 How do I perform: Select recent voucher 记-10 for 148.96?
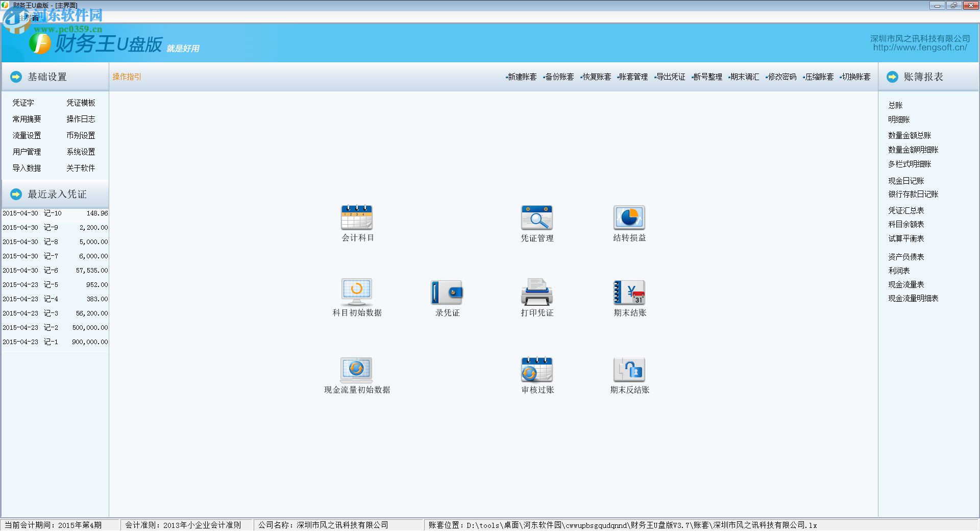(55, 213)
